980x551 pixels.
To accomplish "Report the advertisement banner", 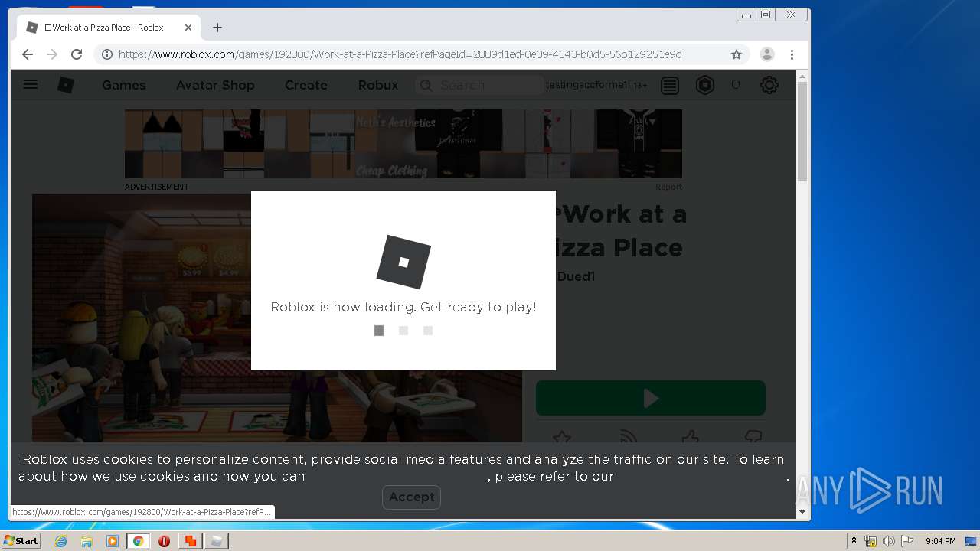I will point(668,187).
